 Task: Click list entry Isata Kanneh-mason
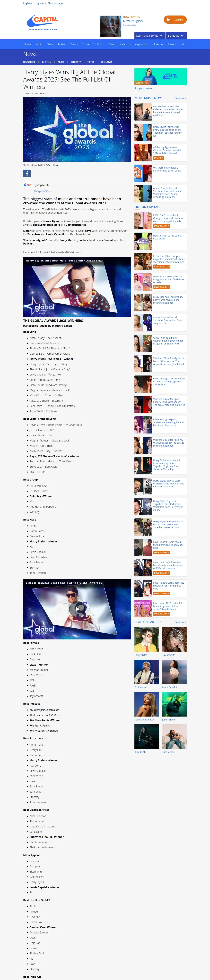42,826
